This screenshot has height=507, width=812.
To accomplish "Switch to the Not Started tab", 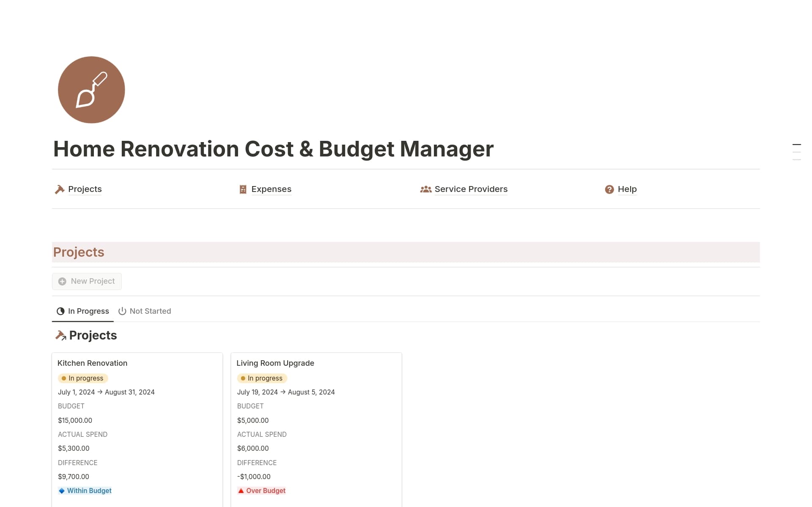I will tap(150, 311).
